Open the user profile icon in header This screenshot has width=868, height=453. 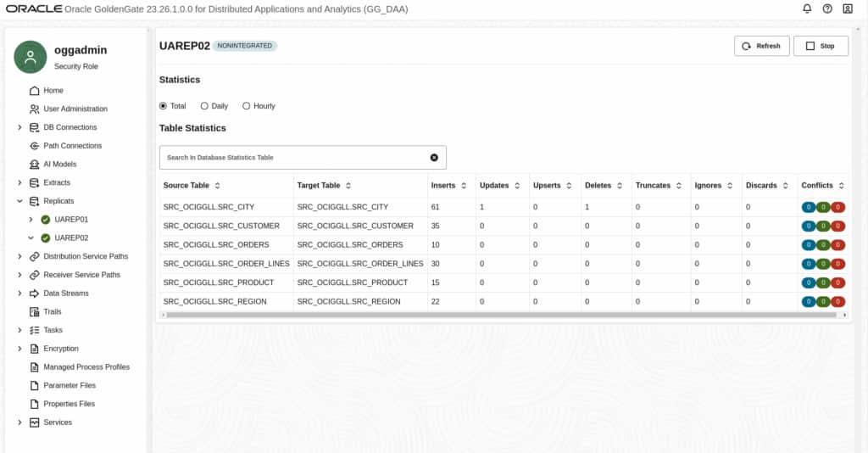(848, 8)
